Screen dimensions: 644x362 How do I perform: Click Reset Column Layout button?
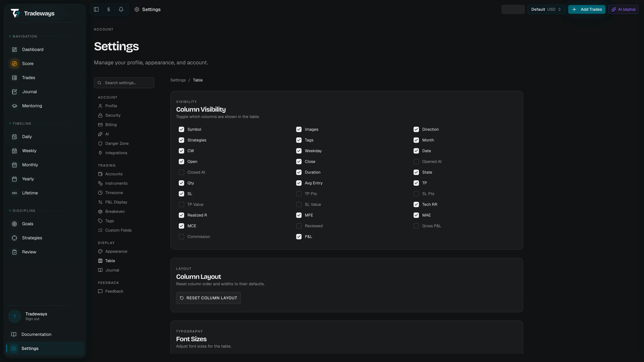point(208,298)
